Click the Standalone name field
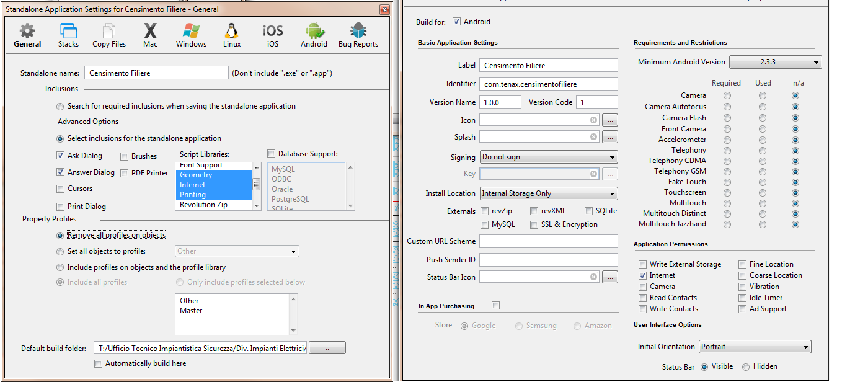 click(x=156, y=73)
